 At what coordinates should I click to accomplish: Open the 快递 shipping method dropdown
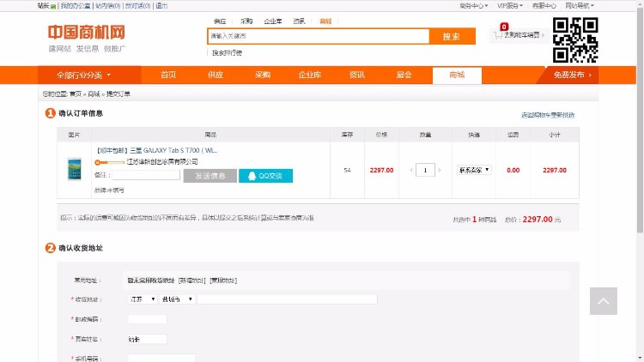tap(474, 170)
